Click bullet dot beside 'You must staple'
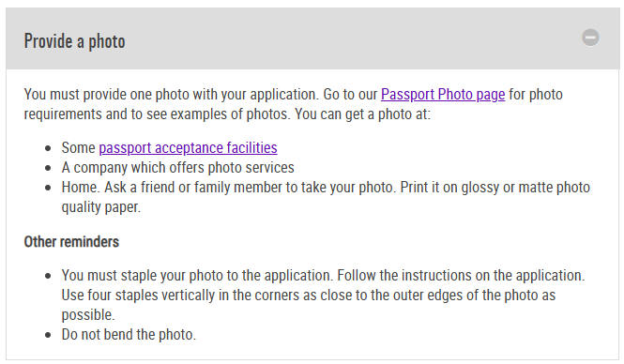 (x=48, y=276)
